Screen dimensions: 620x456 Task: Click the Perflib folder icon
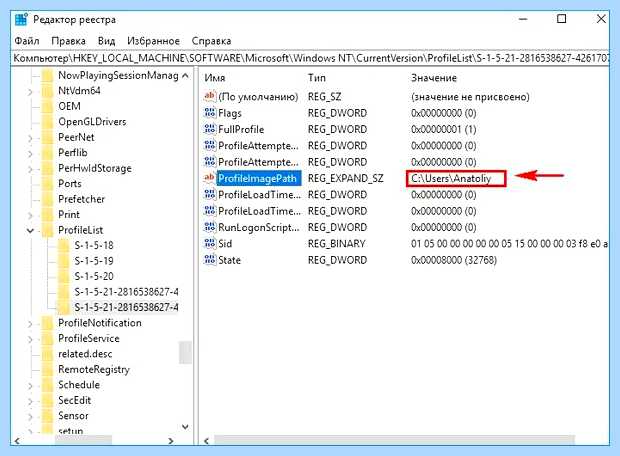[x=47, y=152]
